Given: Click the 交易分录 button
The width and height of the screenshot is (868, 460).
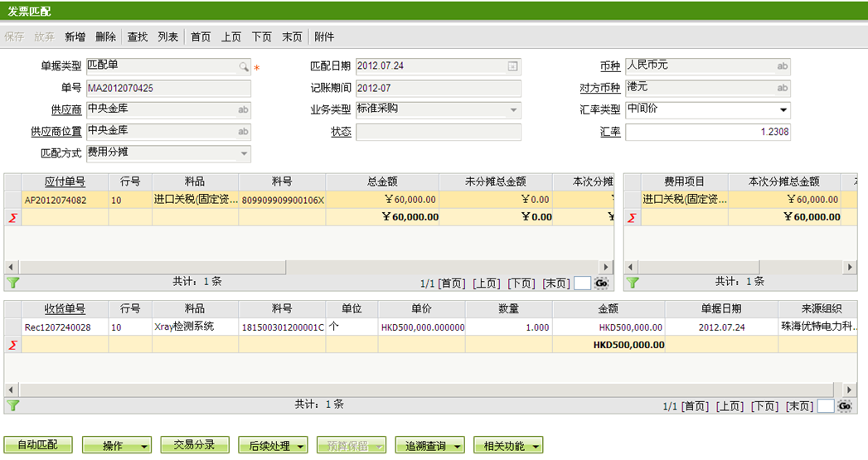Looking at the screenshot, I should tap(194, 445).
